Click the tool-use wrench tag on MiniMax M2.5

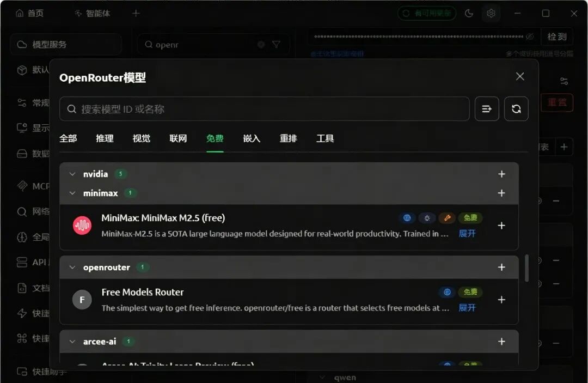tap(447, 218)
